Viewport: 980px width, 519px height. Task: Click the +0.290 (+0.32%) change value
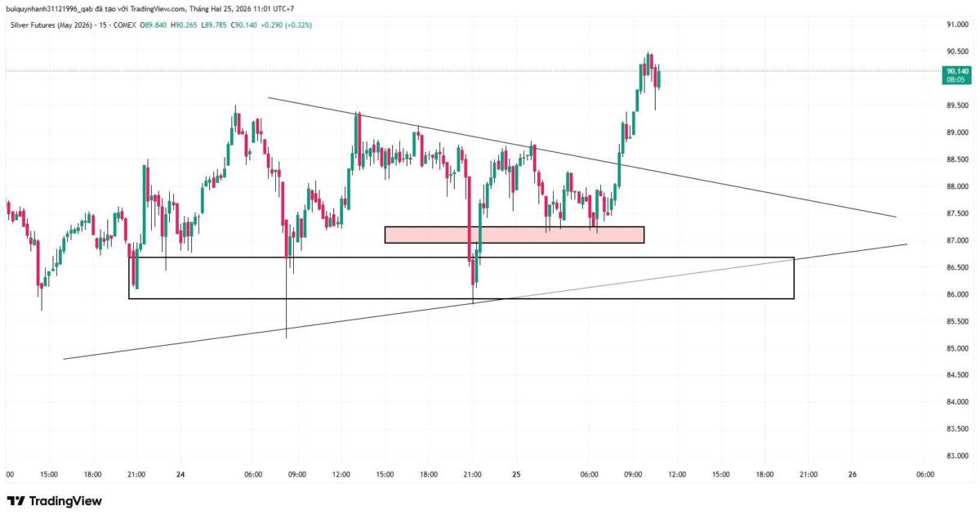(285, 25)
